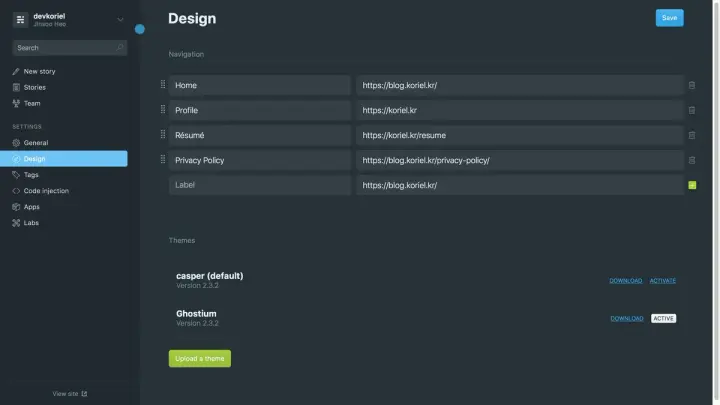720x405 pixels.
Task: Activate the casper theme
Action: pyautogui.click(x=663, y=281)
